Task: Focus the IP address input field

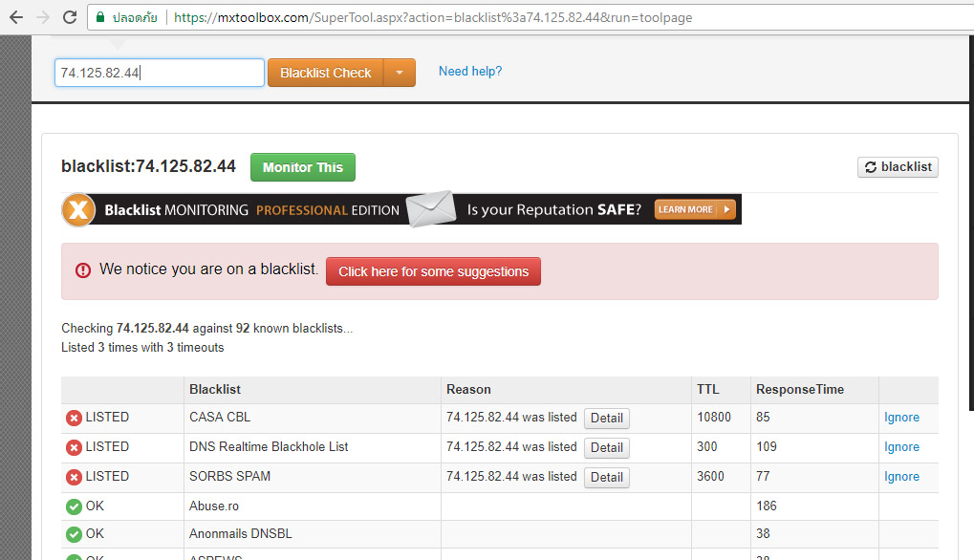Action: tap(160, 73)
